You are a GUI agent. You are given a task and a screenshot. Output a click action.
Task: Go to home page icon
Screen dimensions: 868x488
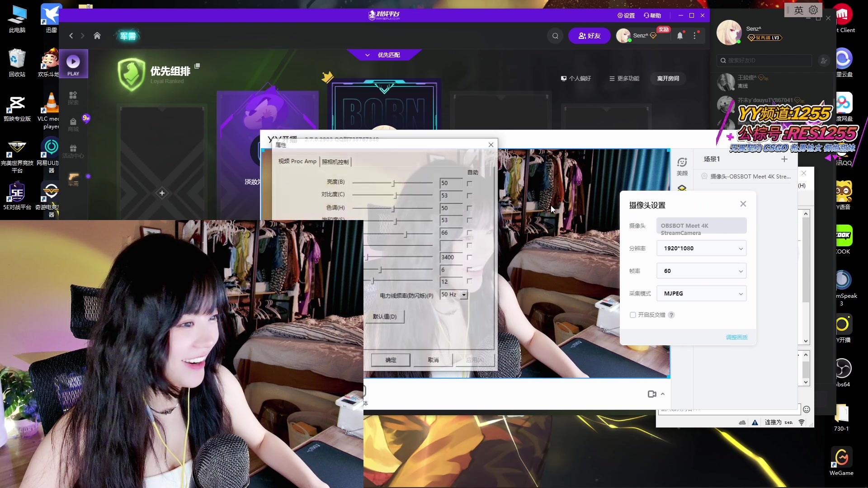pyautogui.click(x=97, y=36)
